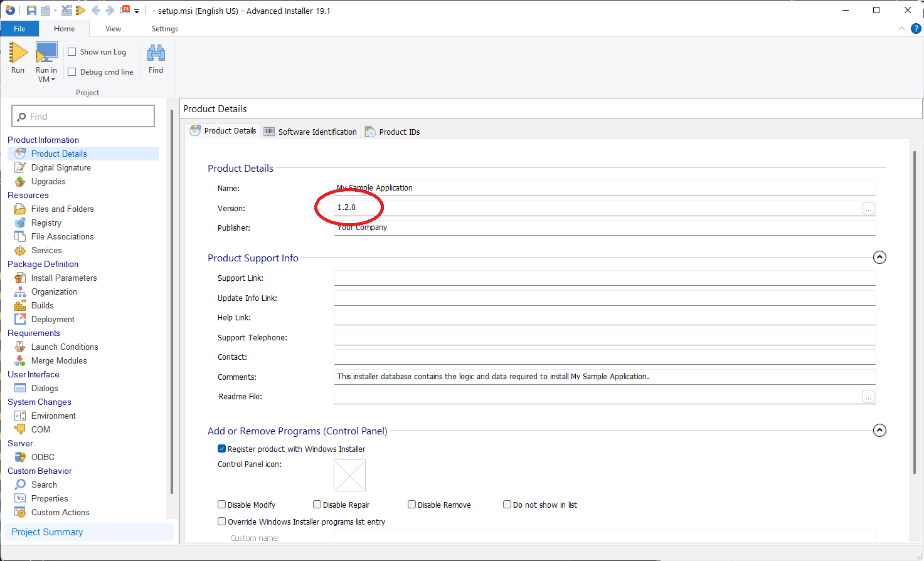Open Digital Signature page
The width and height of the screenshot is (924, 561).
61,167
